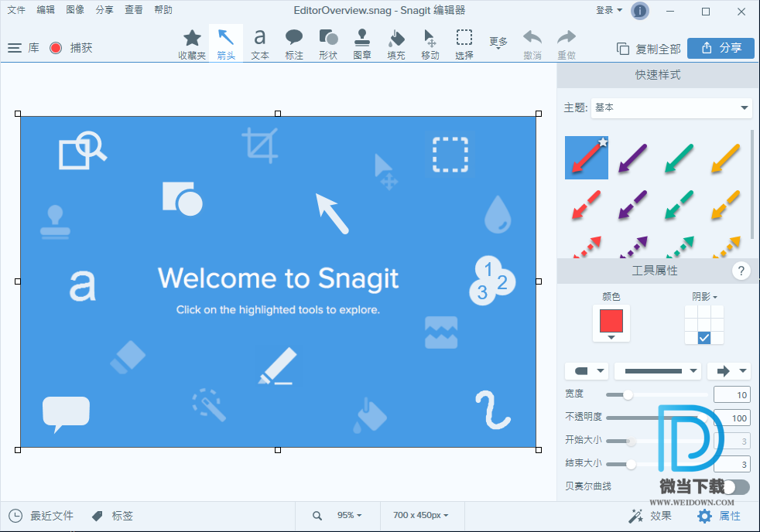
Task: Open the 属性 properties gear panel
Action: point(719,516)
